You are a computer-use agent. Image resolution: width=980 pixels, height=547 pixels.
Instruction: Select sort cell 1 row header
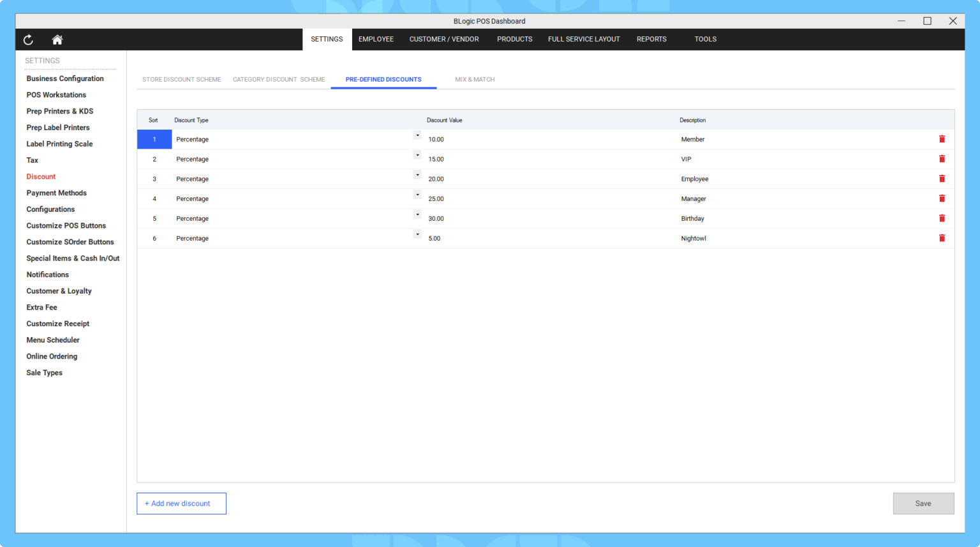pos(154,139)
